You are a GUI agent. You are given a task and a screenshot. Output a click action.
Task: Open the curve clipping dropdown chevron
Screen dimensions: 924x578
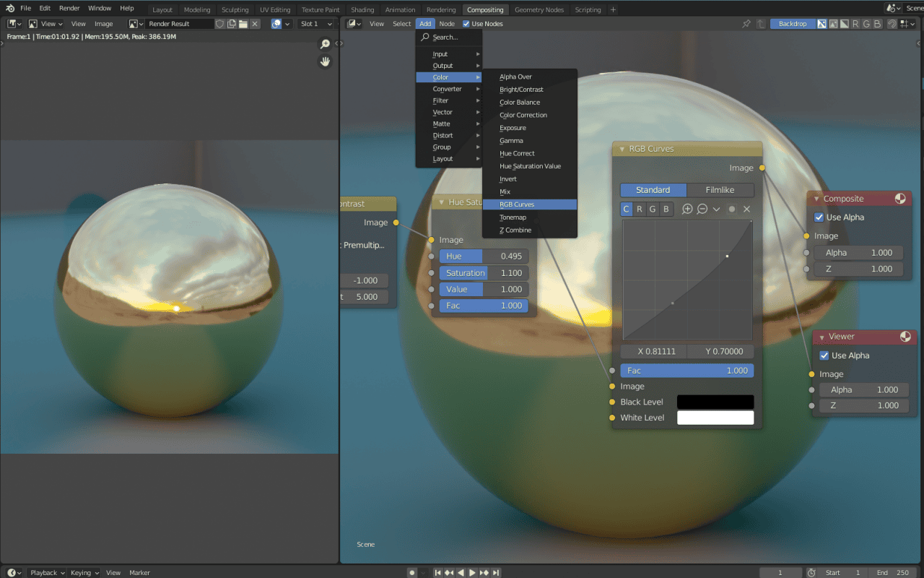717,209
